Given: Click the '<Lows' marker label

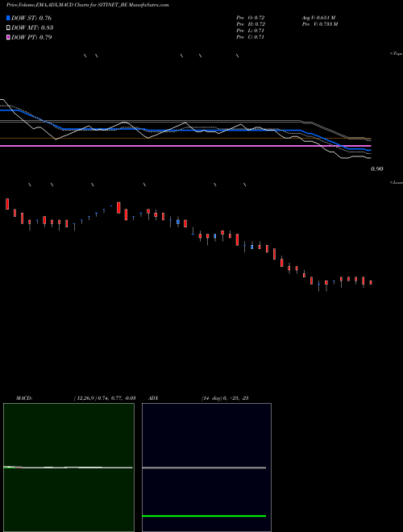Looking at the screenshot, I should [x=396, y=182].
